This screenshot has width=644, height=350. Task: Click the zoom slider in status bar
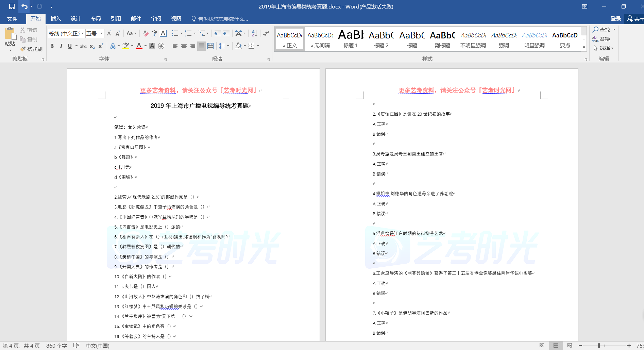tap(599, 346)
